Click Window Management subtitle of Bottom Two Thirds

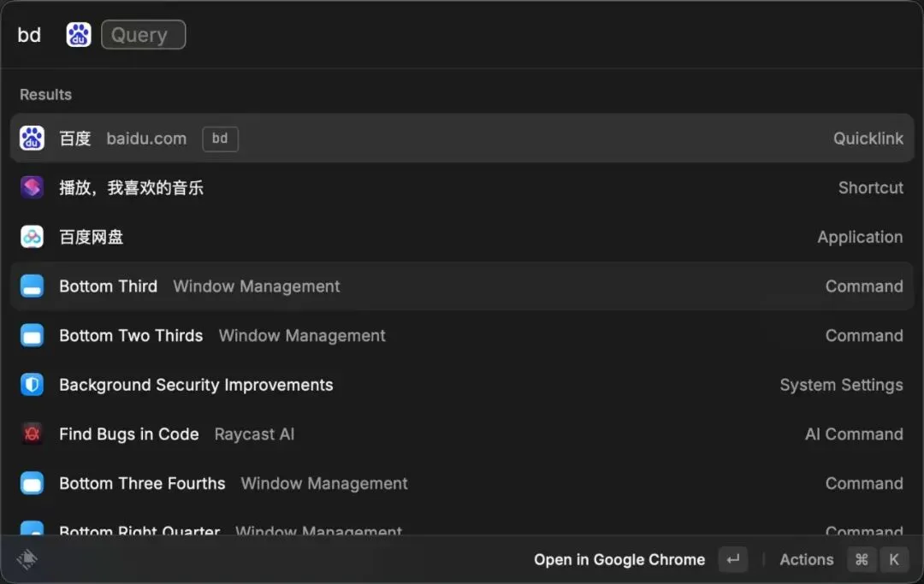pos(302,335)
